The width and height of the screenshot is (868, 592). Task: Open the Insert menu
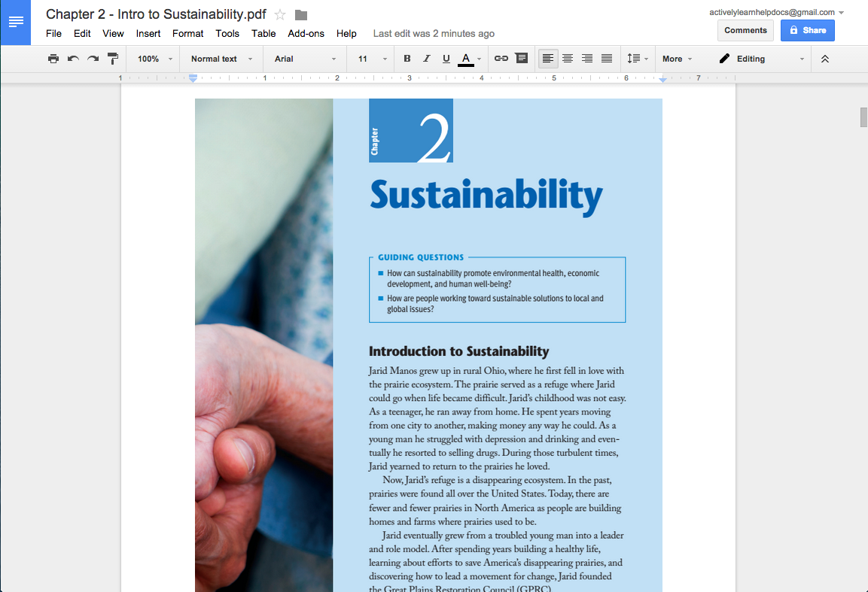pos(148,34)
